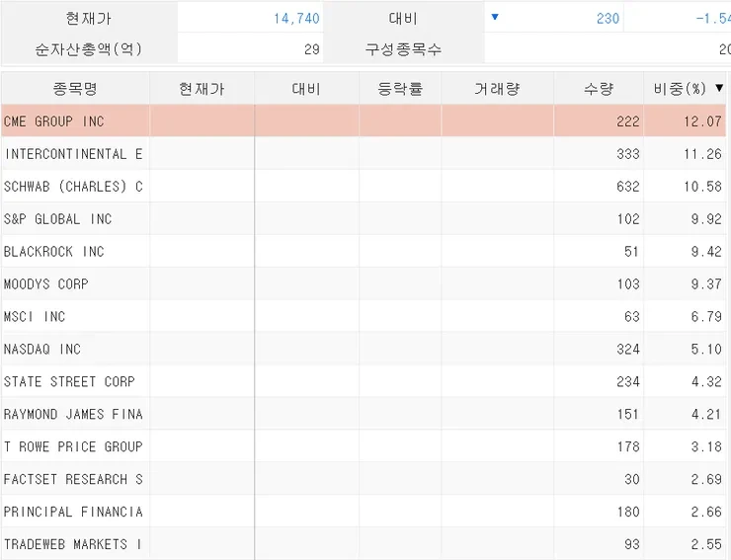
Task: Click weight value 9.42
Action: tap(706, 252)
